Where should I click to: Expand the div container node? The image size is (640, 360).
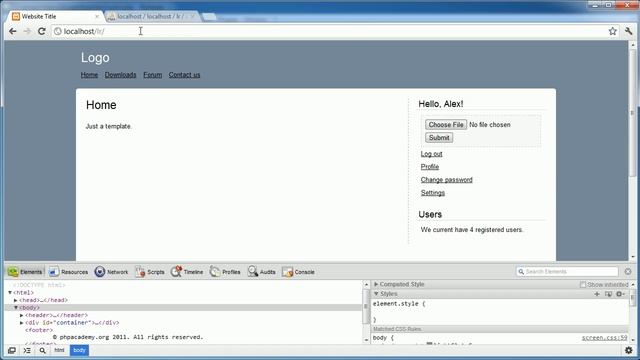pyautogui.click(x=22, y=322)
